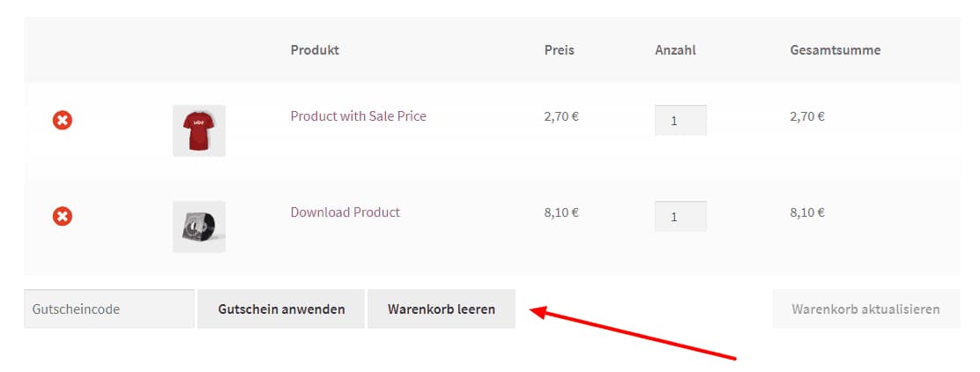Viewport: 980px width, 372px height.
Task: Click Gesamtsumme value for Download Product
Action: click(807, 212)
